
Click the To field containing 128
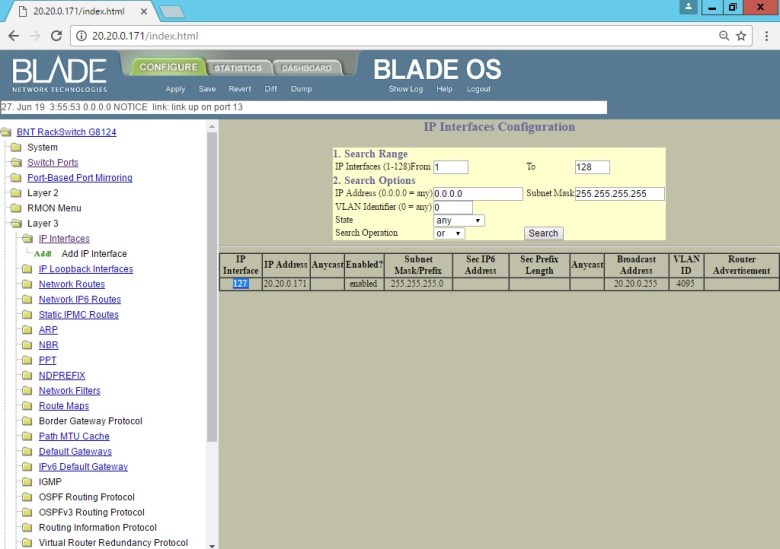coord(592,167)
